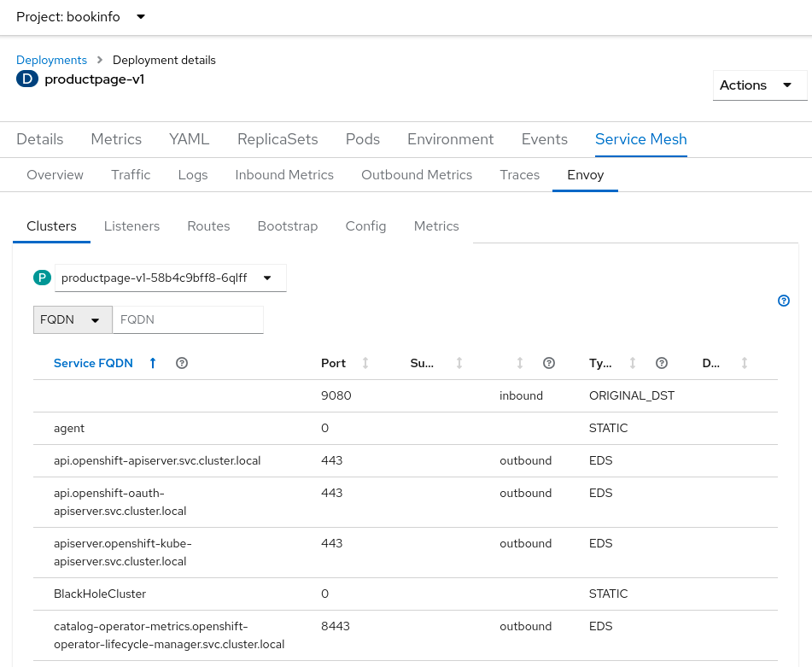Image resolution: width=812 pixels, height=667 pixels.
Task: Expand the Actions dropdown menu
Action: pyautogui.click(x=759, y=85)
